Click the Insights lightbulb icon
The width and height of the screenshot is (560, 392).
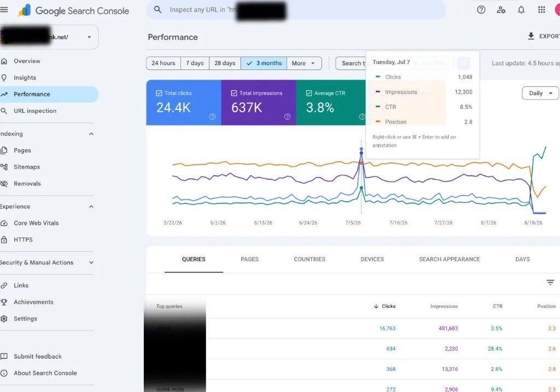4,78
